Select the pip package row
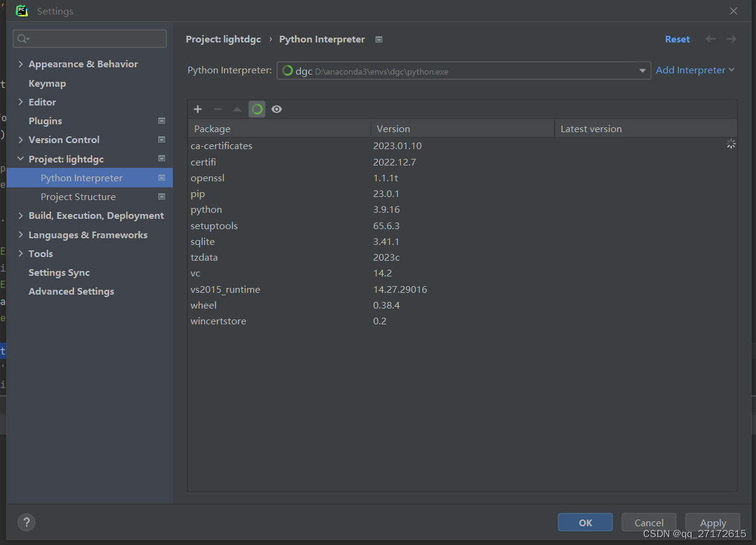This screenshot has width=756, height=545. 462,194
